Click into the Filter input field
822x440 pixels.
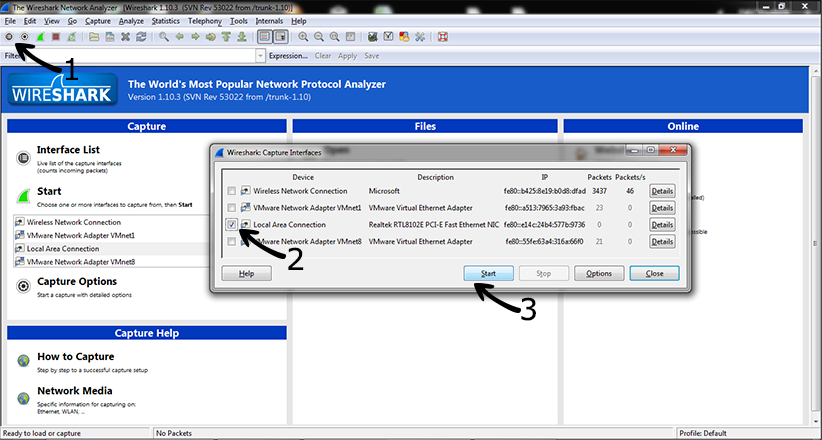140,56
